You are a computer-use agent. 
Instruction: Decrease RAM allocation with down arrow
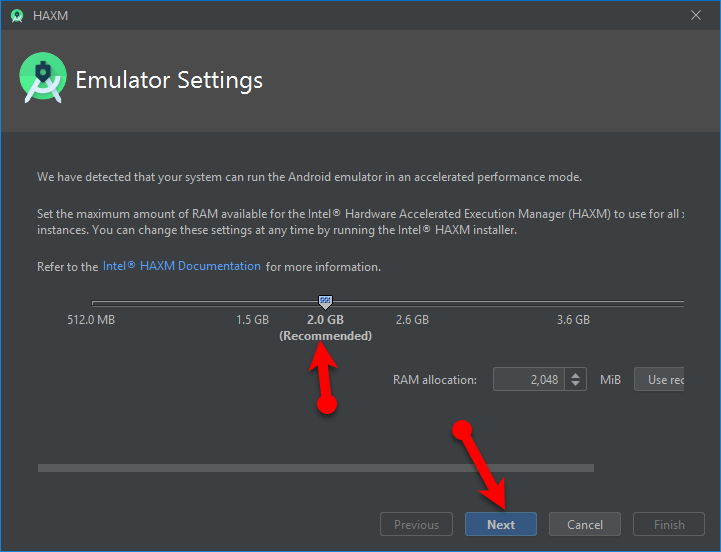click(575, 385)
